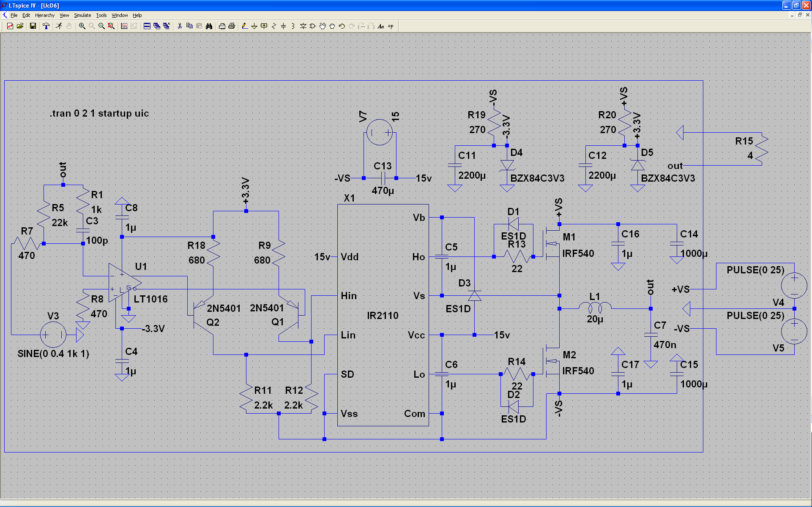Click the 2N5401 label for Q2
The height and width of the screenshot is (507, 812).
click(224, 308)
